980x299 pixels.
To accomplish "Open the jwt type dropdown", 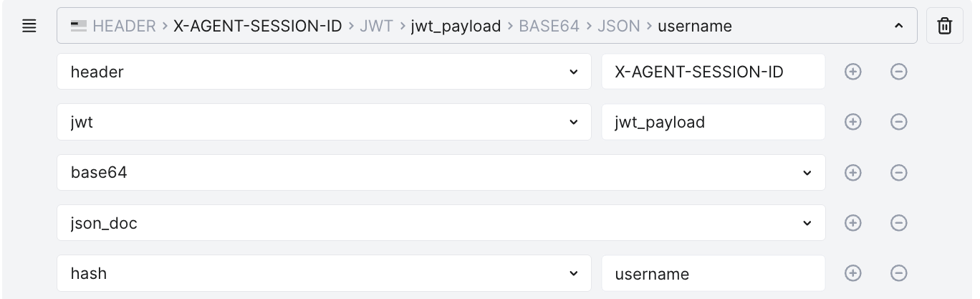I will [x=324, y=122].
